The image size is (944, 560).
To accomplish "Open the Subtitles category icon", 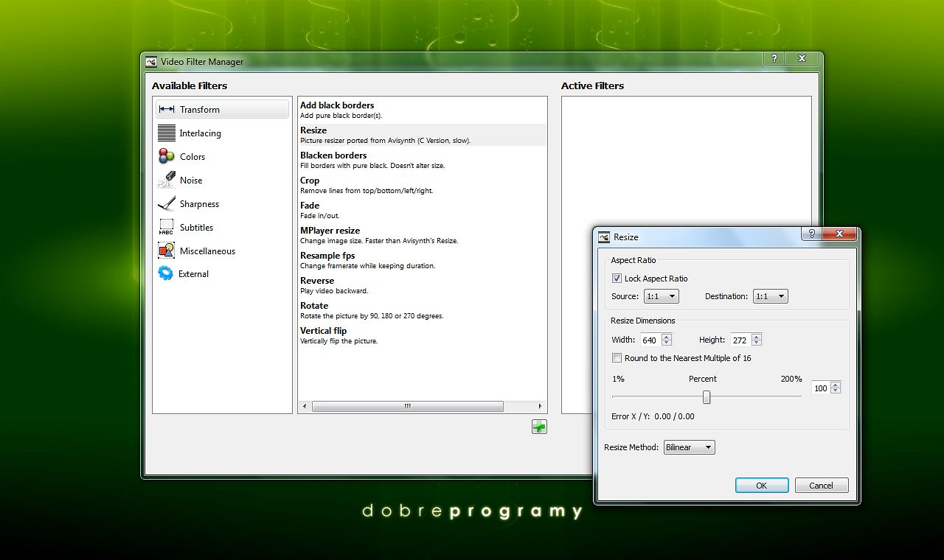I will 167,228.
